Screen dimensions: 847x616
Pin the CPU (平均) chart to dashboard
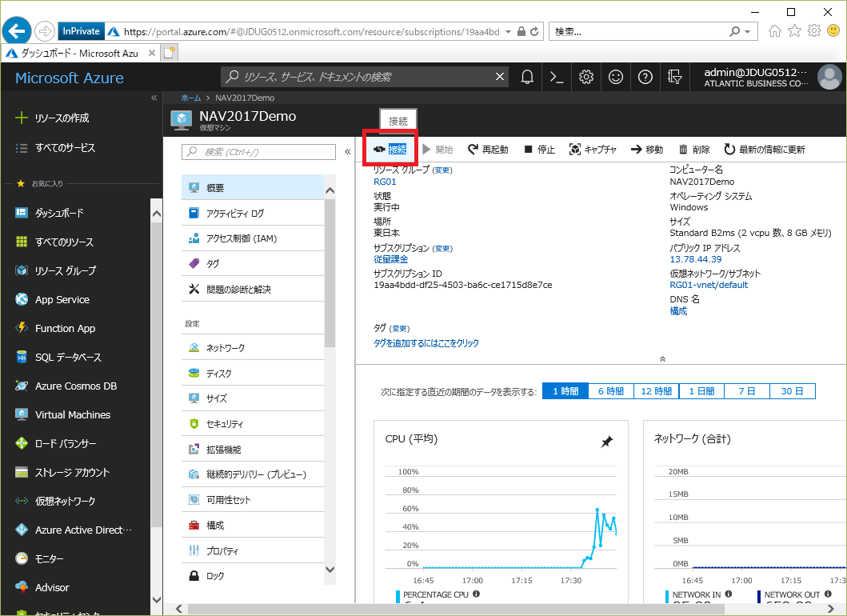[607, 442]
